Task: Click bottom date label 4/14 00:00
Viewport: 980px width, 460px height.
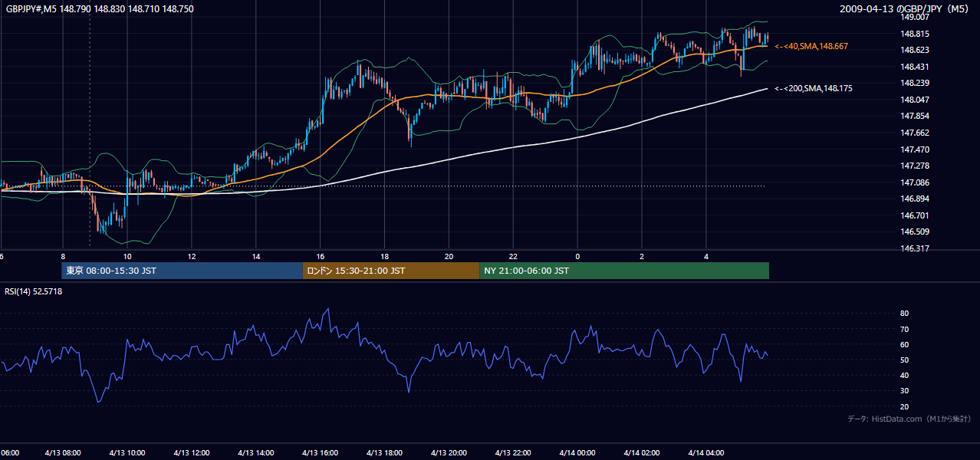Action: [x=577, y=452]
